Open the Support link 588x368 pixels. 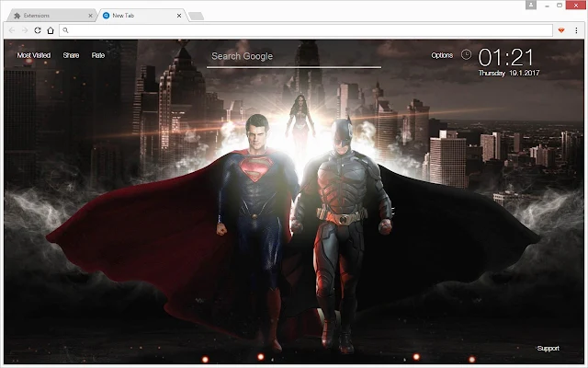[x=548, y=349]
